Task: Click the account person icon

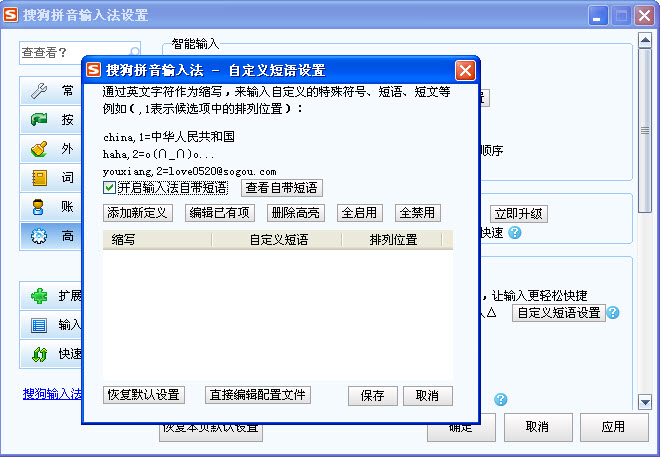Action: pyautogui.click(x=38, y=207)
